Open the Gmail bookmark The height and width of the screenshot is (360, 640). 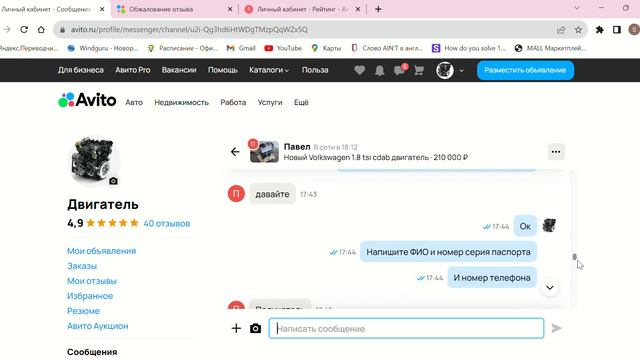pyautogui.click(x=241, y=48)
